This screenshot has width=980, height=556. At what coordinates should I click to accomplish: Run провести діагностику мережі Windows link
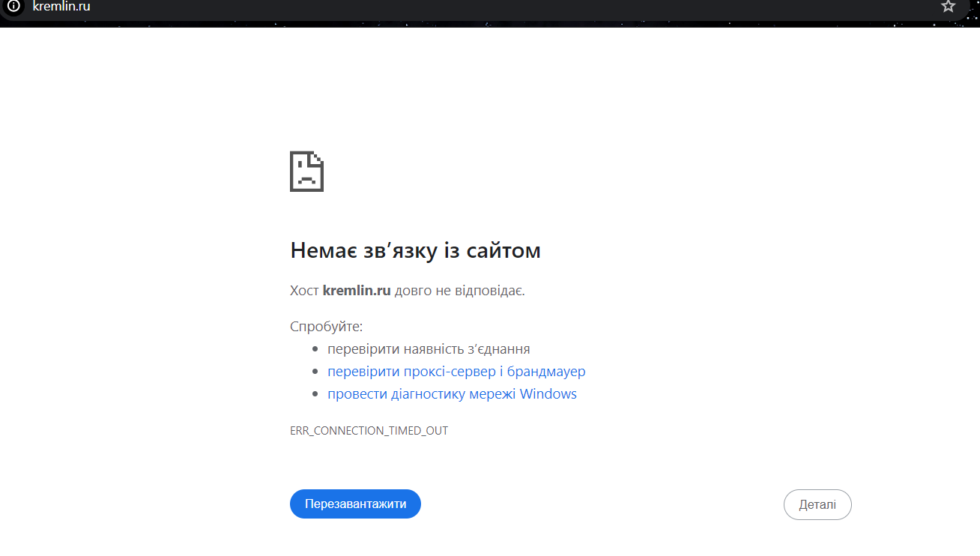pyautogui.click(x=452, y=394)
